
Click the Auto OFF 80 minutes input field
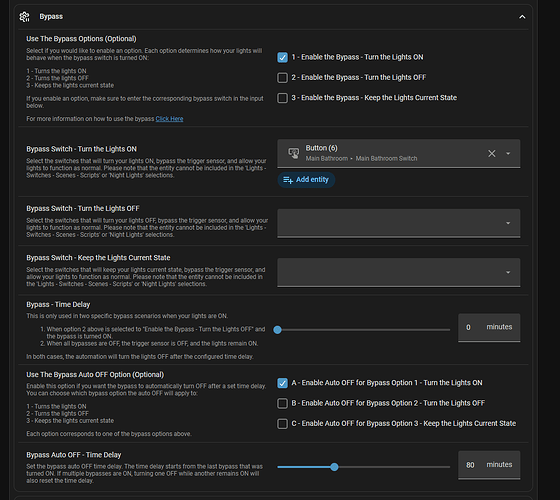(x=489, y=465)
